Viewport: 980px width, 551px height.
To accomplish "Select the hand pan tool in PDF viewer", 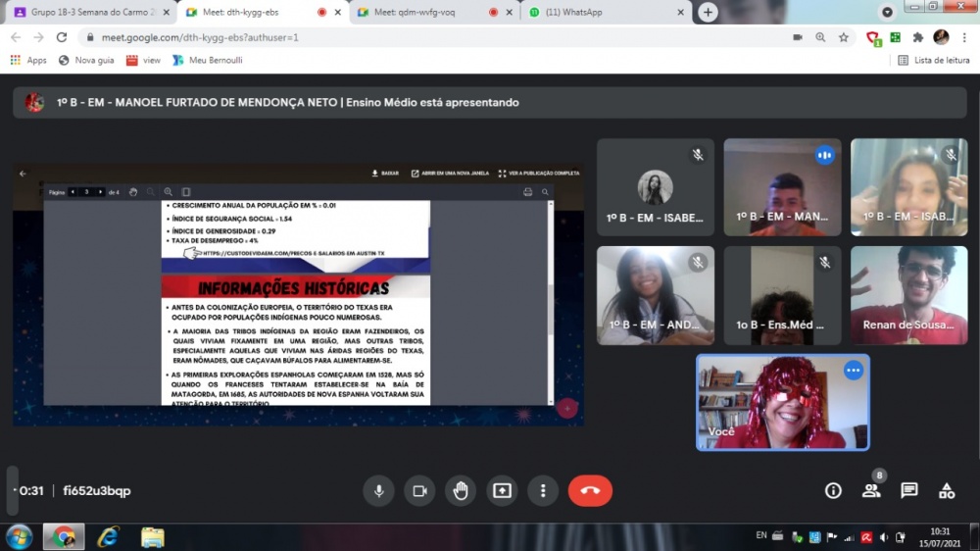I will click(x=133, y=192).
